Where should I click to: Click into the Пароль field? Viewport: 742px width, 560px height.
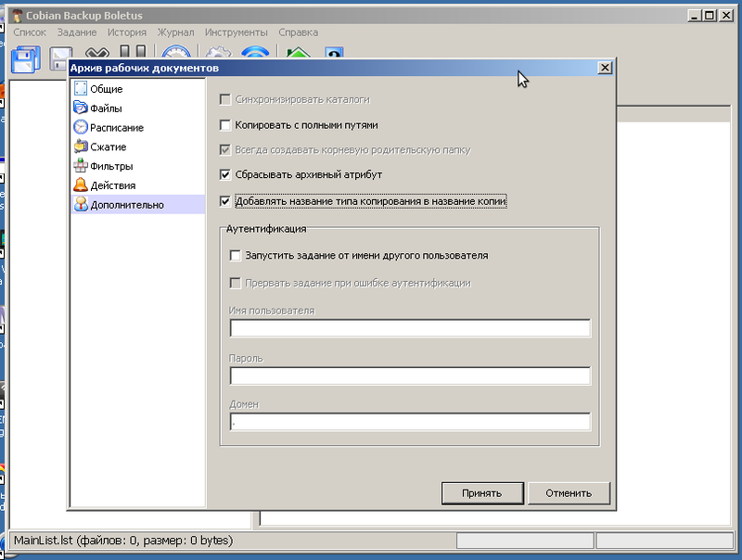point(410,375)
